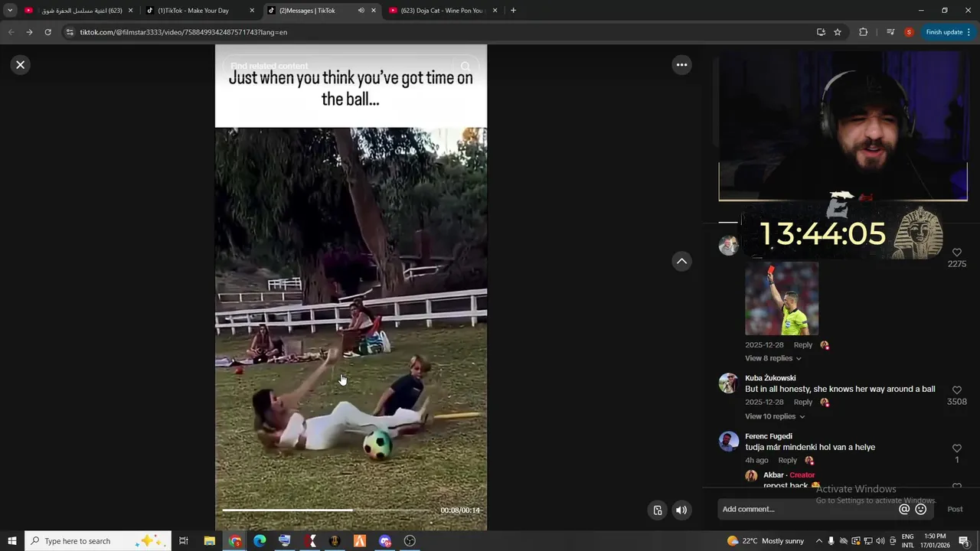Show hidden system tray icons chevron

(818, 541)
